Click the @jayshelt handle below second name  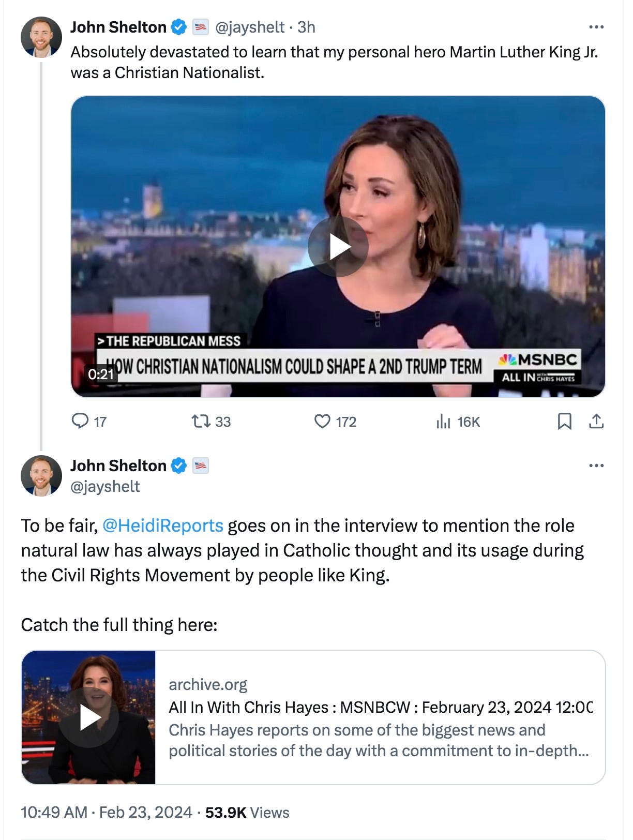coord(105,486)
